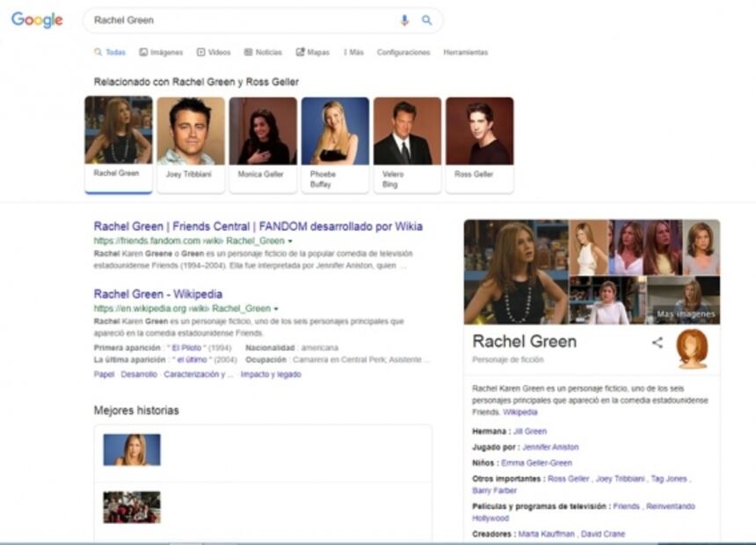Select the Phoebe Buffay related card

(x=335, y=144)
